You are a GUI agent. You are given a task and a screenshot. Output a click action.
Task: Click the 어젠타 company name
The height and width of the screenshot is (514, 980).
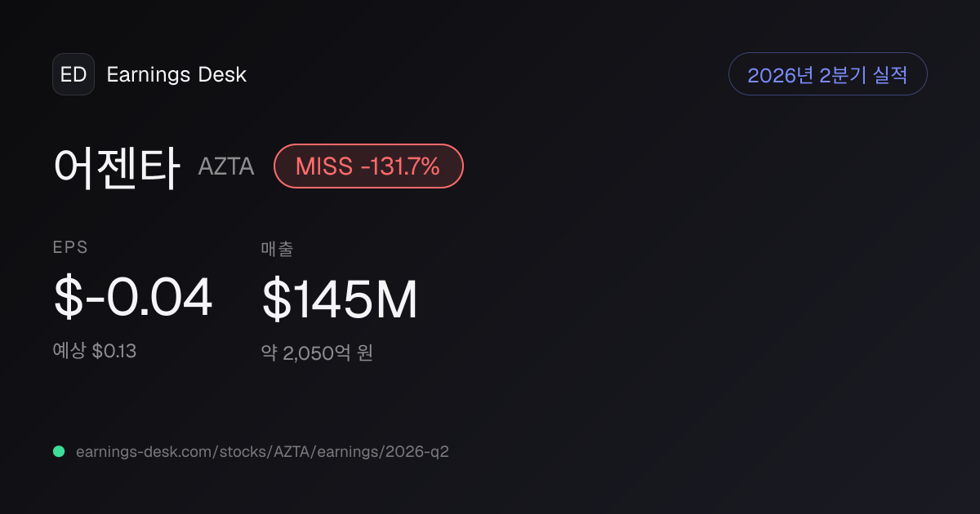click(116, 166)
